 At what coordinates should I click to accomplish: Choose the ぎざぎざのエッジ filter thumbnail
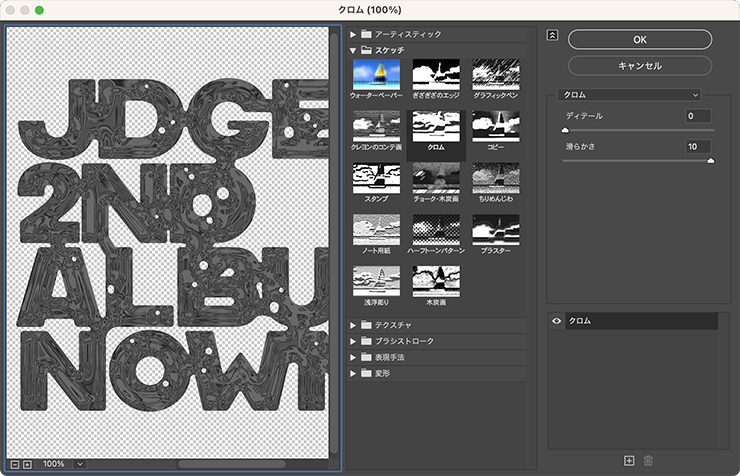click(x=436, y=74)
